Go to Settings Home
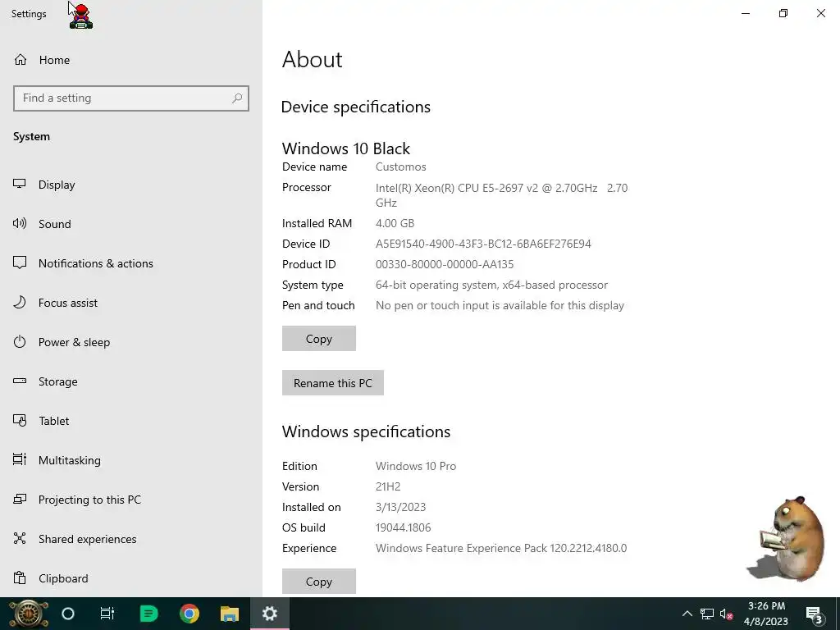This screenshot has width=840, height=630. pos(42,60)
